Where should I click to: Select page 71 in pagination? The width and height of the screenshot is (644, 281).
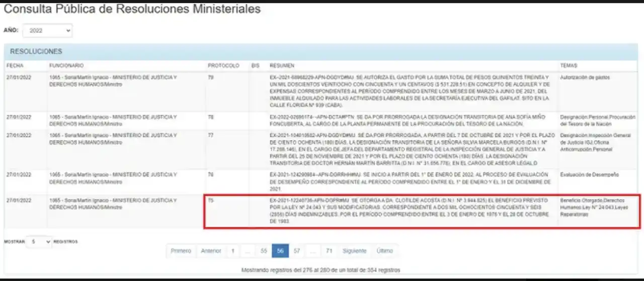329,251
